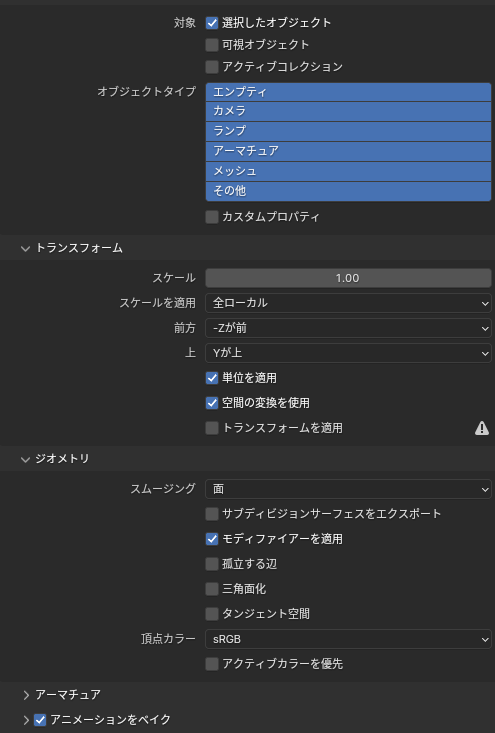
Task: Toggle メッシュ object type
Action: click(x=348, y=172)
